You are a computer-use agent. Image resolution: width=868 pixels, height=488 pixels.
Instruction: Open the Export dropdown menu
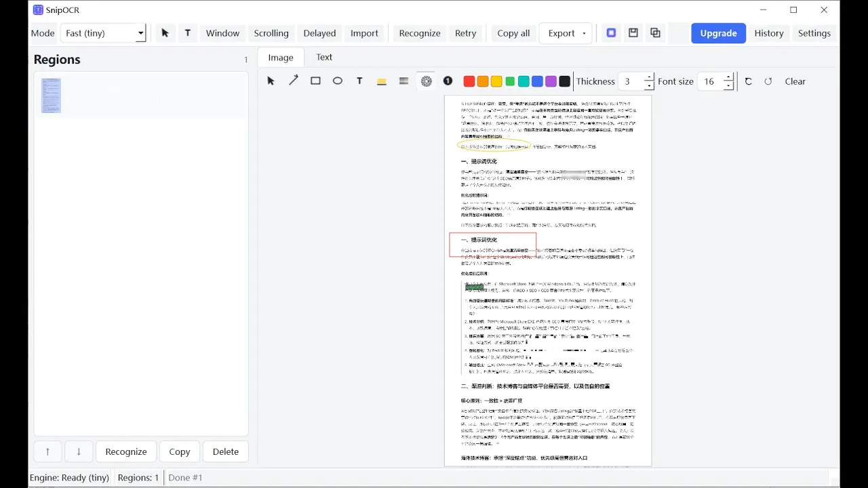click(x=566, y=33)
